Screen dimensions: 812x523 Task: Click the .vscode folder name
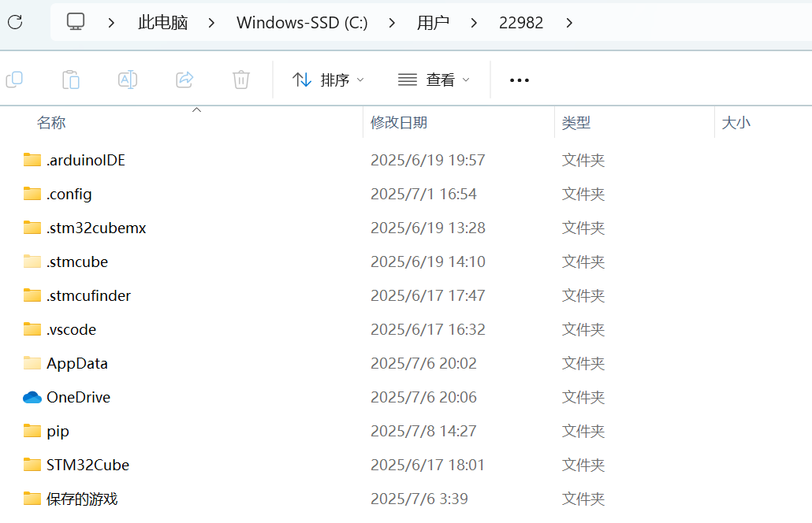tap(72, 329)
